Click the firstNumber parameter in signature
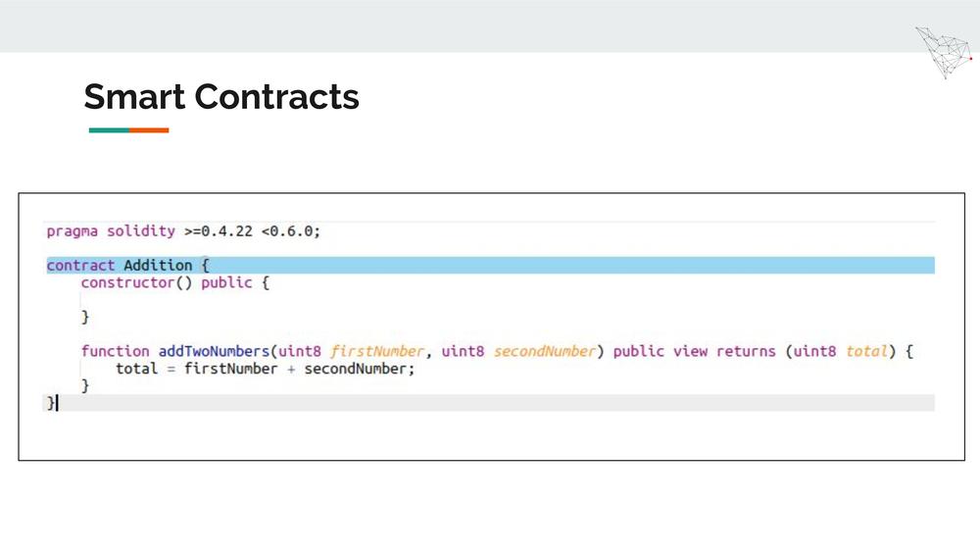 (x=377, y=351)
